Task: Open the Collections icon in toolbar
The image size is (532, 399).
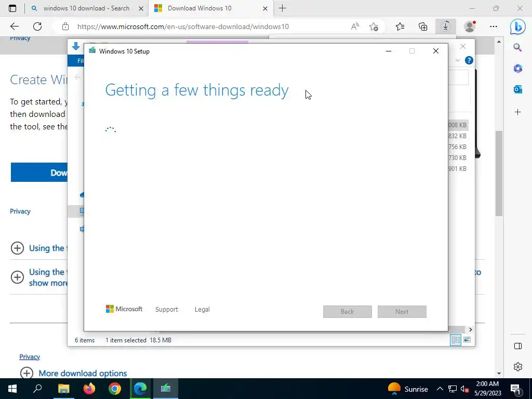Action: click(x=423, y=26)
